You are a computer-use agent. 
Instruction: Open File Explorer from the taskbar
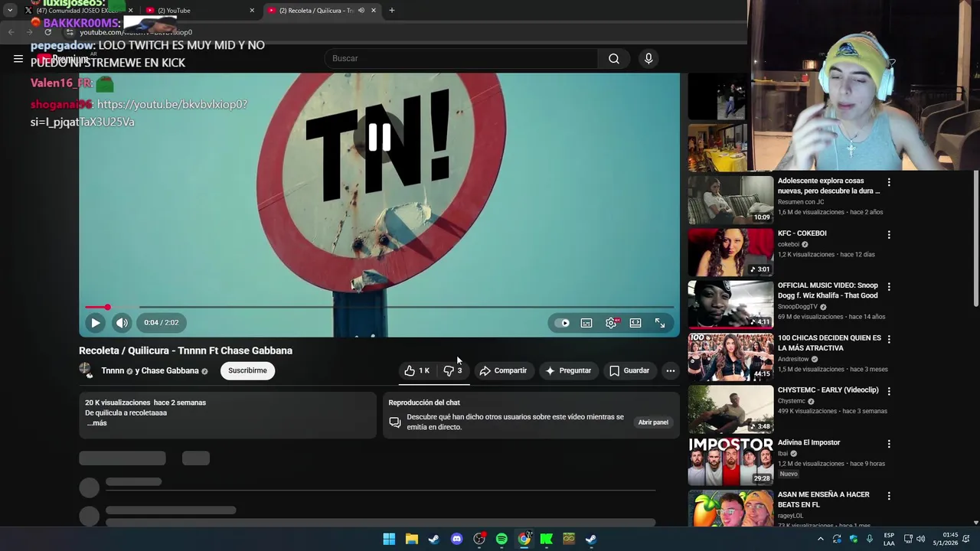pos(411,539)
